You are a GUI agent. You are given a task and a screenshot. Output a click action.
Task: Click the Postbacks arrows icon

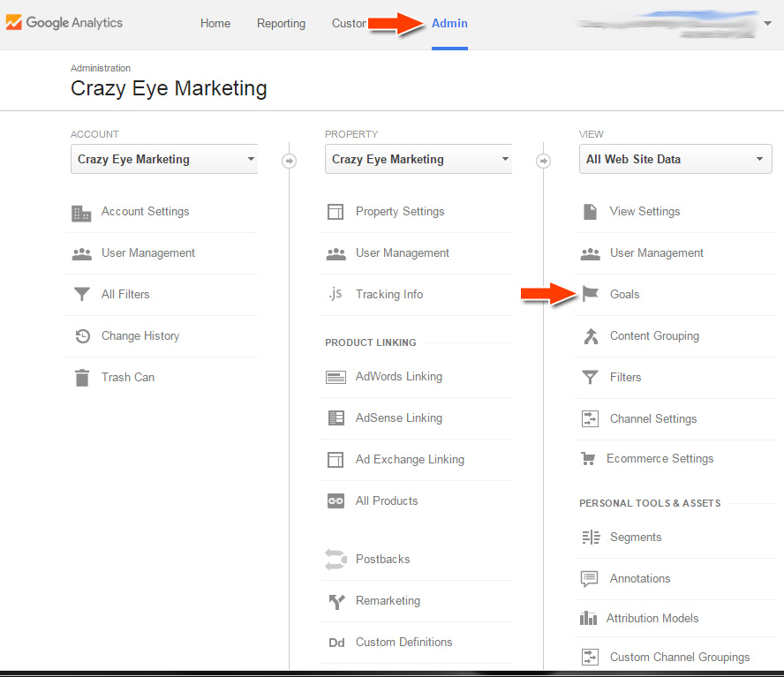click(336, 560)
